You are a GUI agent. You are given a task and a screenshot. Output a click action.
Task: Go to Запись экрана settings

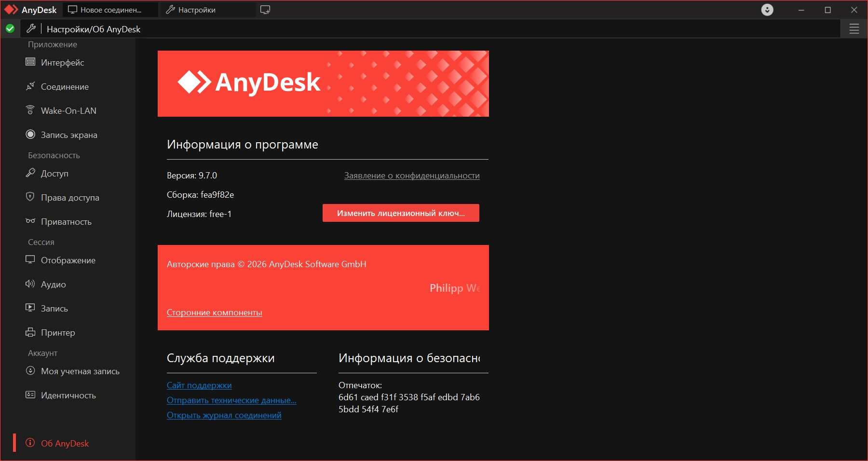[x=68, y=135]
